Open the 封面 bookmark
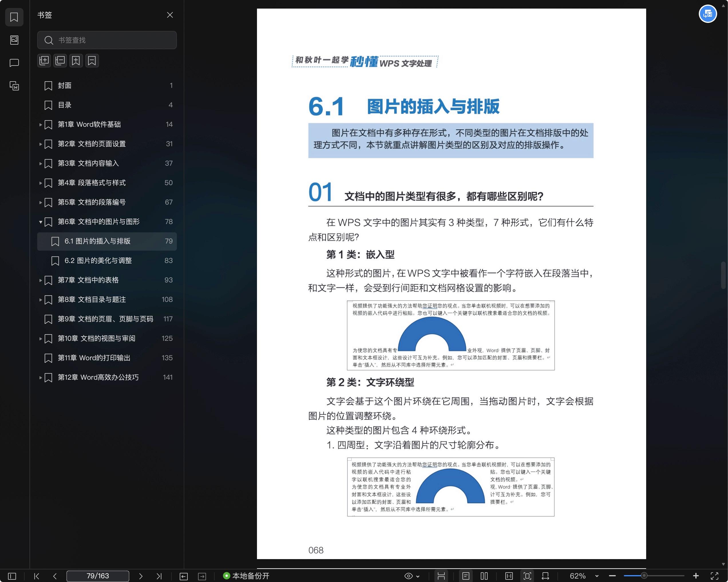Image resolution: width=728 pixels, height=582 pixels. 107,85
